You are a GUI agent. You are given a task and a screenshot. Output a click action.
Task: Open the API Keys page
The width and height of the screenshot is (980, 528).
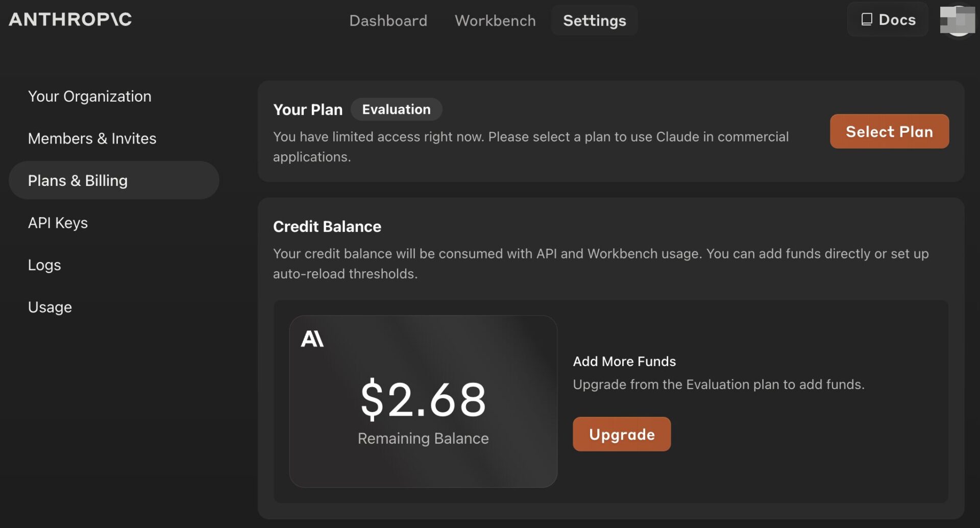[58, 223]
